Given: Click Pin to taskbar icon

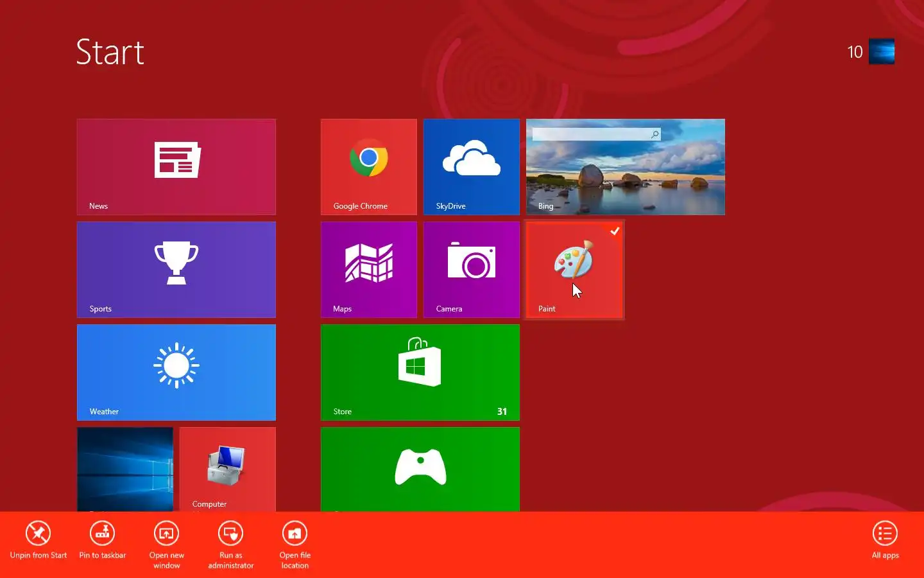Looking at the screenshot, I should click(102, 533).
